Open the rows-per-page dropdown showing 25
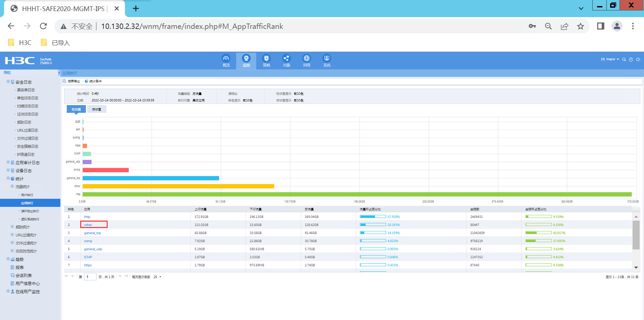Viewport: 644px width, 320px height. pyautogui.click(x=157, y=277)
